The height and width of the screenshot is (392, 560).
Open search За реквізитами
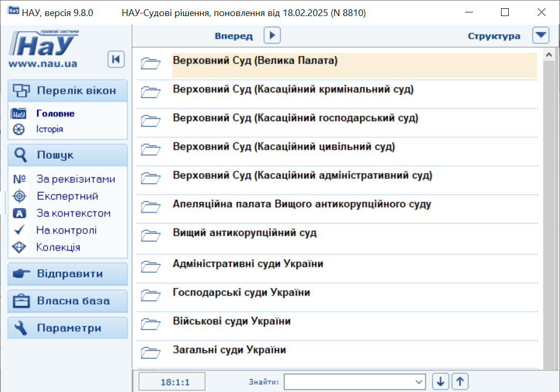pos(76,179)
